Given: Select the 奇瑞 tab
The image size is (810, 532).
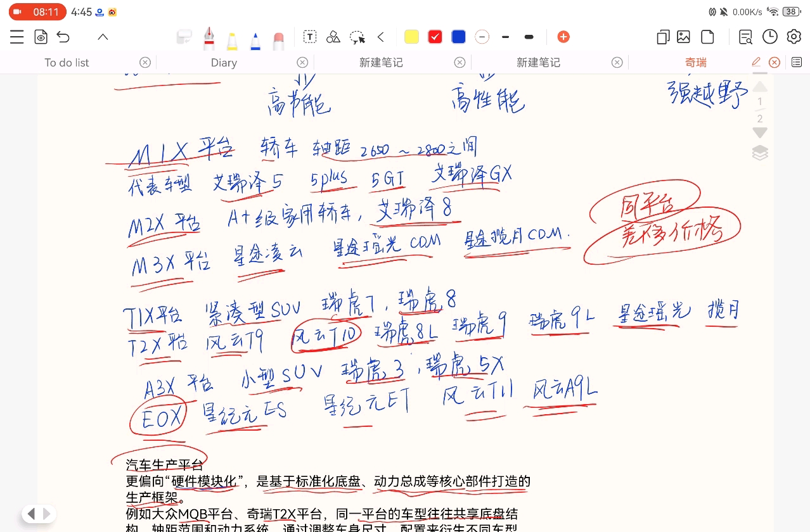Looking at the screenshot, I should pyautogui.click(x=695, y=62).
